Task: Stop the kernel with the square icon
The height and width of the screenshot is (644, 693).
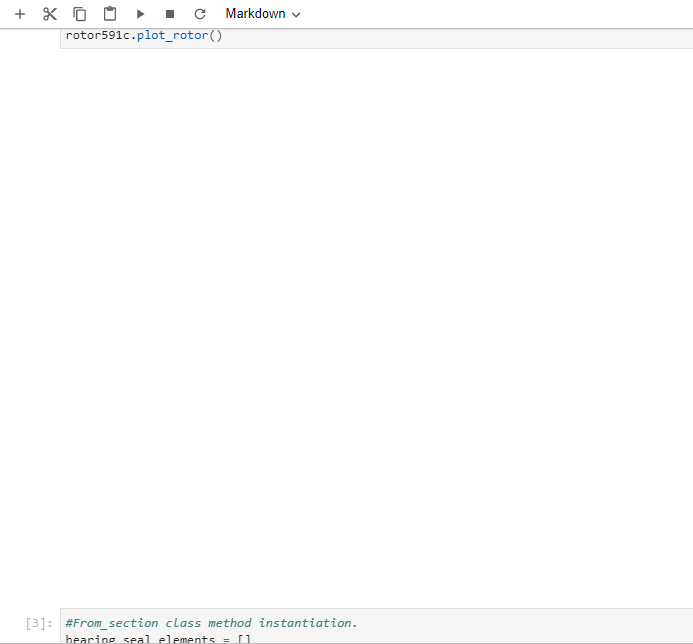Action: tap(170, 14)
